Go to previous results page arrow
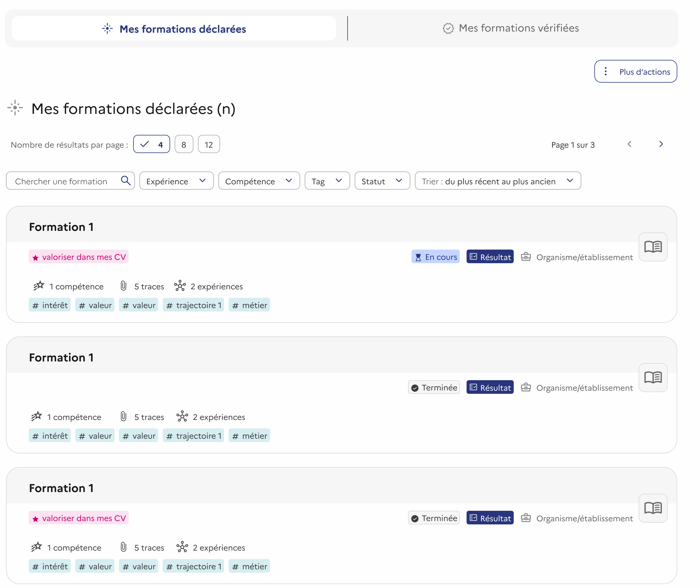 (x=629, y=144)
